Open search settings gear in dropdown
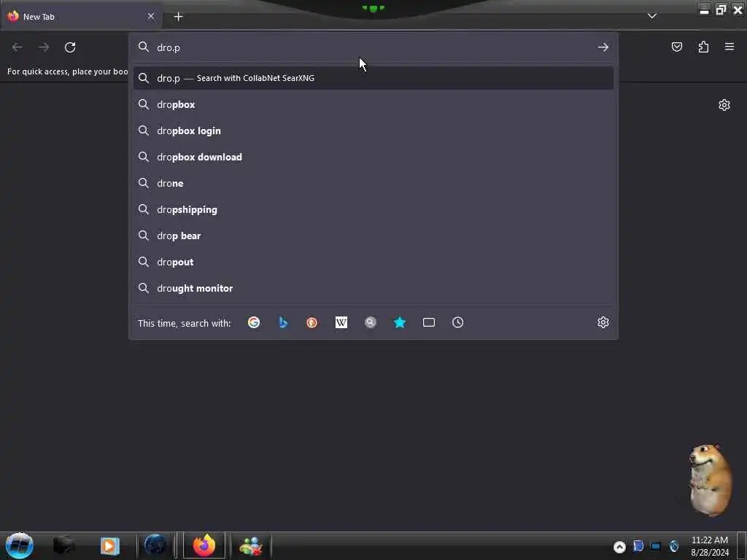 coord(603,322)
